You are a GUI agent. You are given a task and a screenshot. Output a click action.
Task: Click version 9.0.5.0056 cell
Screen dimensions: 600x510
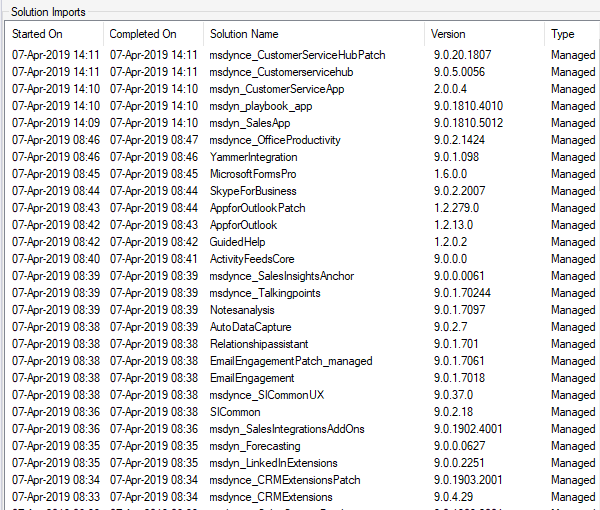(459, 72)
